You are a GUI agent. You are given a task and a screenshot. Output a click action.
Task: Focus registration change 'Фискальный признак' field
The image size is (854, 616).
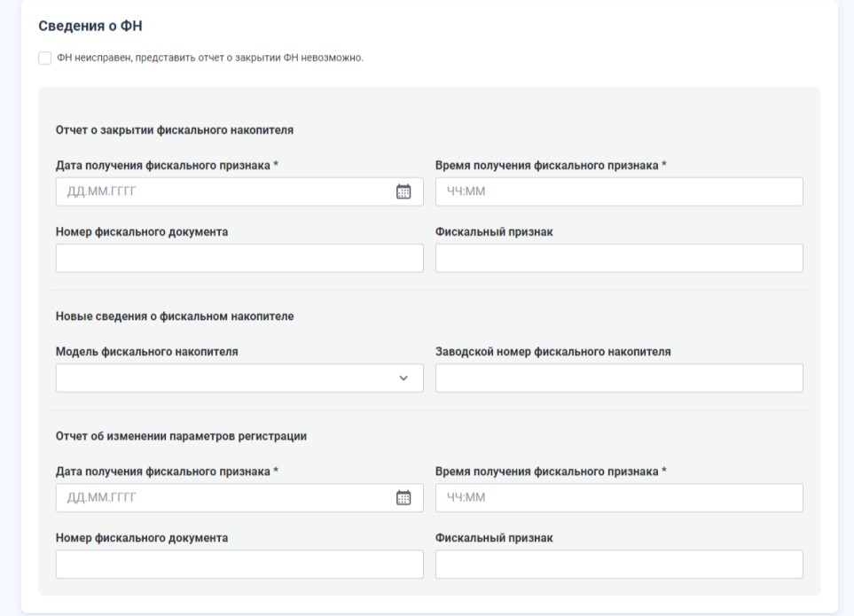619,564
